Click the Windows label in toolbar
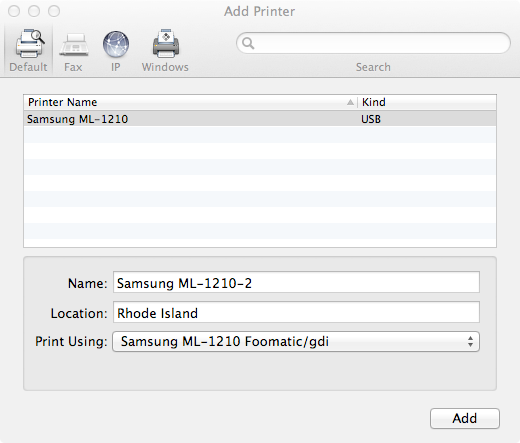The height and width of the screenshot is (443, 520). [x=165, y=67]
